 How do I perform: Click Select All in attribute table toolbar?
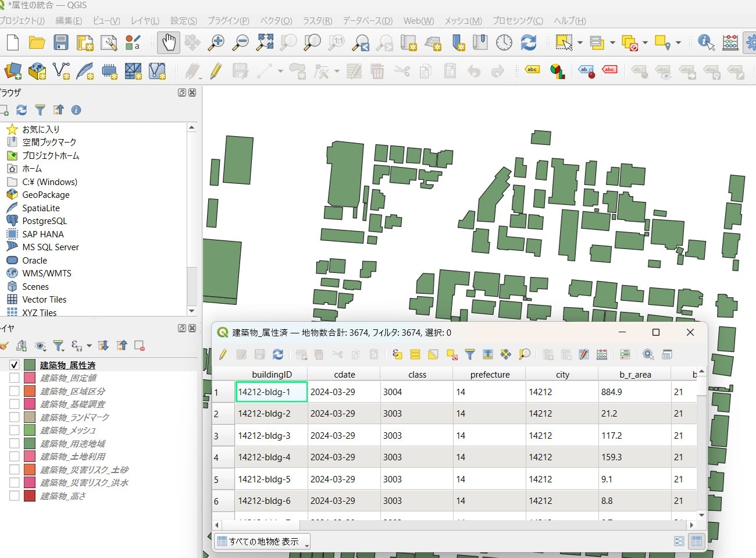[415, 354]
